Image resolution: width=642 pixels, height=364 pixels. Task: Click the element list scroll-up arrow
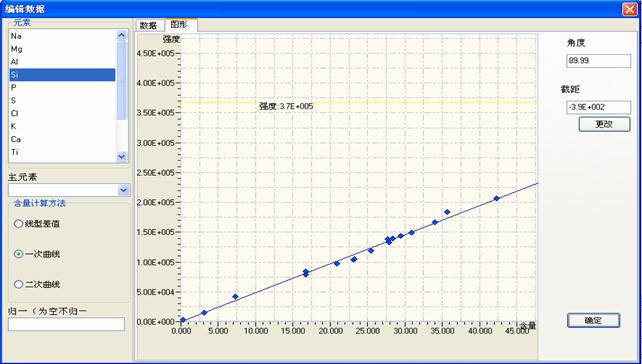pyautogui.click(x=122, y=35)
